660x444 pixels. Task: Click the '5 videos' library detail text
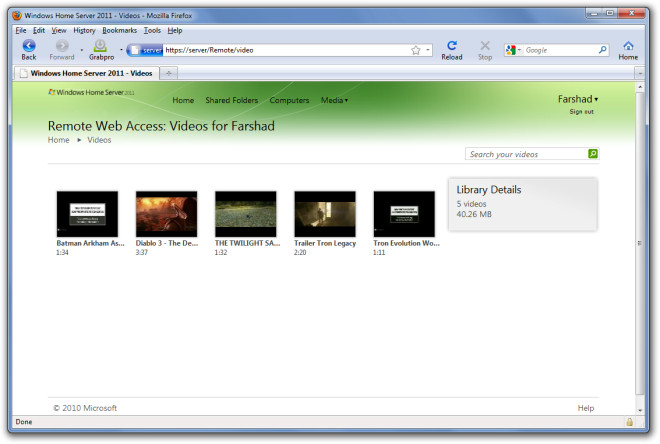point(471,204)
